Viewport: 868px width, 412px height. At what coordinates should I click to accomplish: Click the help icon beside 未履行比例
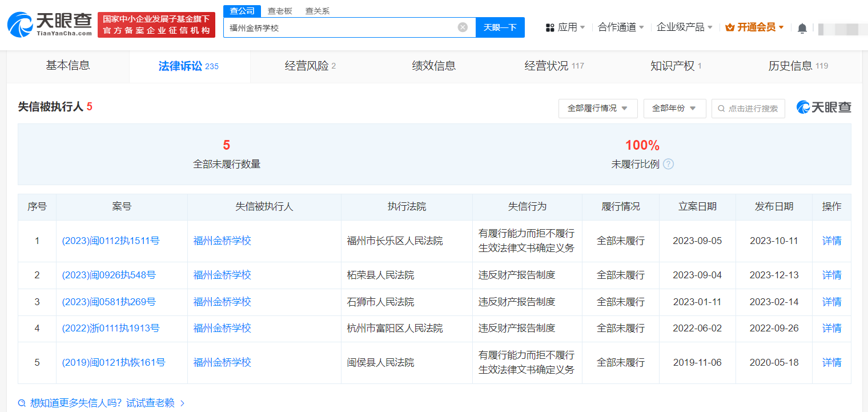tap(668, 164)
